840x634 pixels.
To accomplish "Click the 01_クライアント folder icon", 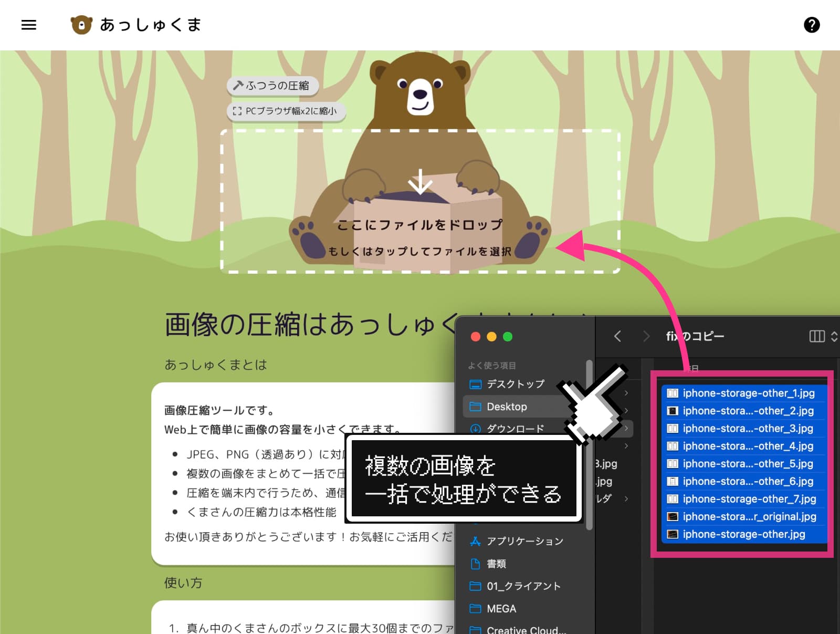I will (x=475, y=586).
